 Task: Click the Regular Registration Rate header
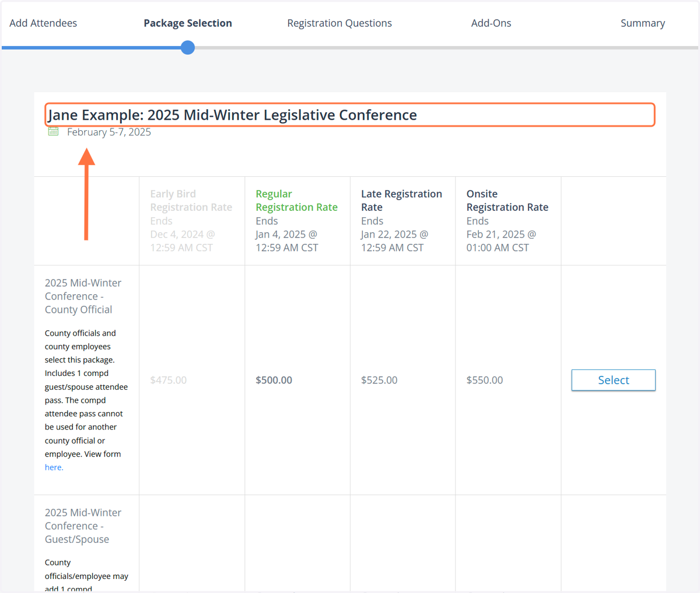click(296, 201)
